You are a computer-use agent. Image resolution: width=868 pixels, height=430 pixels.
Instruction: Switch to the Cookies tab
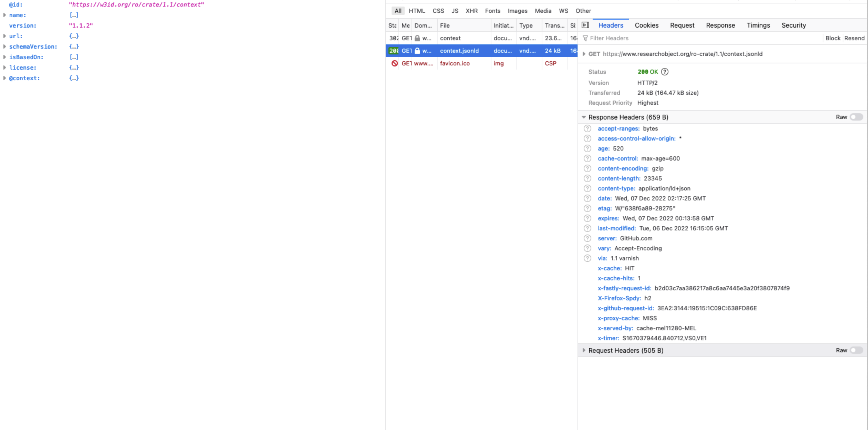pyautogui.click(x=646, y=25)
